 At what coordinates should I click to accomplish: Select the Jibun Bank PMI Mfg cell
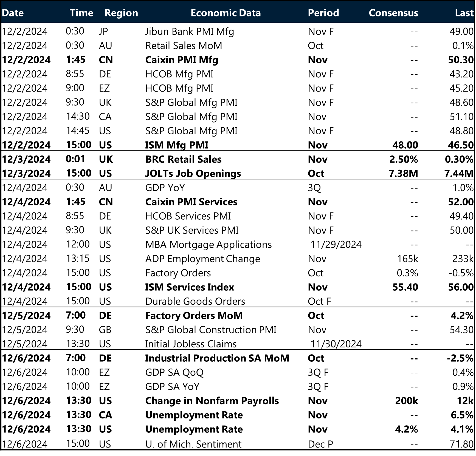(190, 32)
